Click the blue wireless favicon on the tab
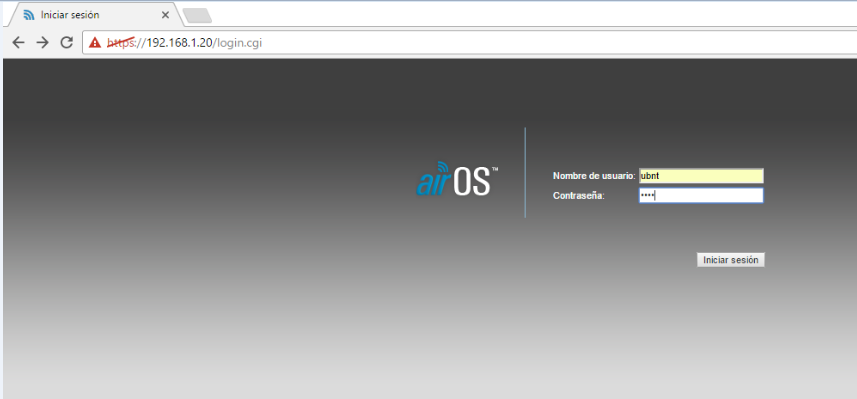The image size is (857, 399). 28,15
